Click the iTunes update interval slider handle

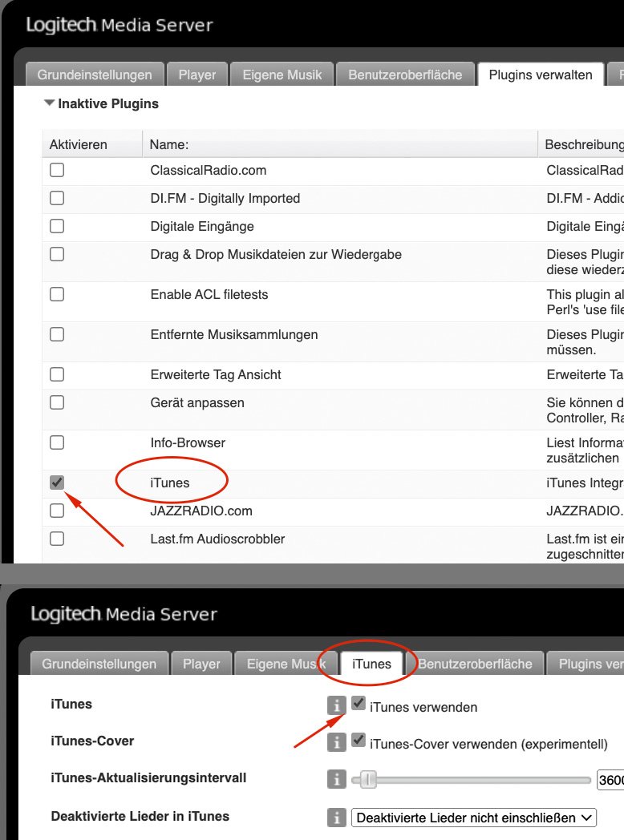pyautogui.click(x=368, y=779)
